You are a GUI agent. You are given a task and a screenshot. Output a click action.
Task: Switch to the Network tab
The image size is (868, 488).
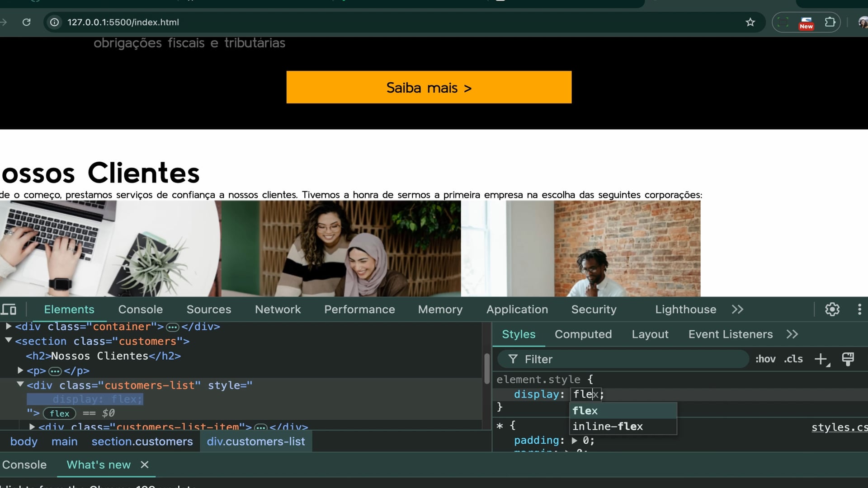point(278,310)
